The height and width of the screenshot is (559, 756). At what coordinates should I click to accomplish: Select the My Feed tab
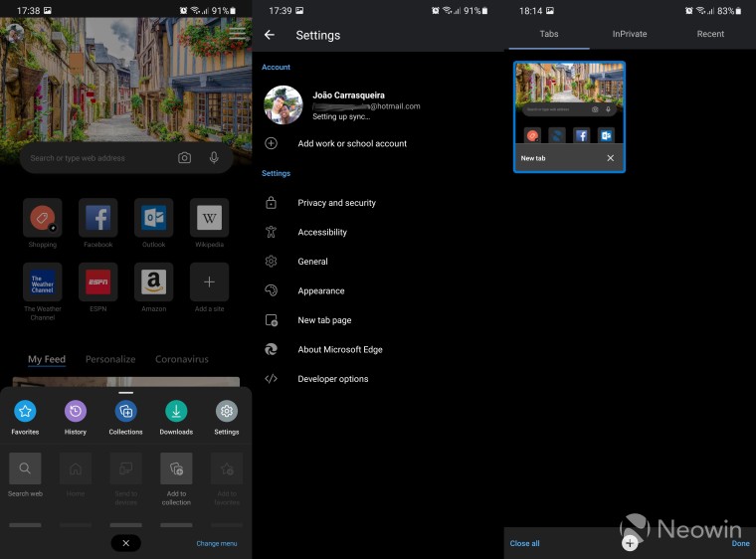click(47, 359)
